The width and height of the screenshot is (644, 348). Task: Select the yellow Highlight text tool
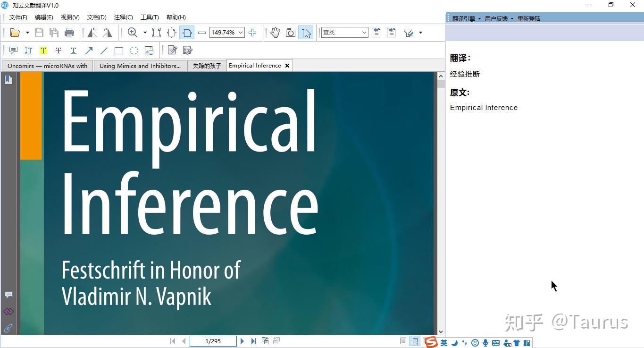(x=43, y=51)
